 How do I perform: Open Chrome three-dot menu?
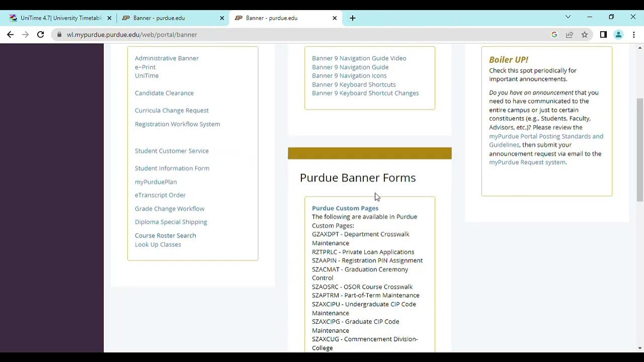tap(634, 35)
